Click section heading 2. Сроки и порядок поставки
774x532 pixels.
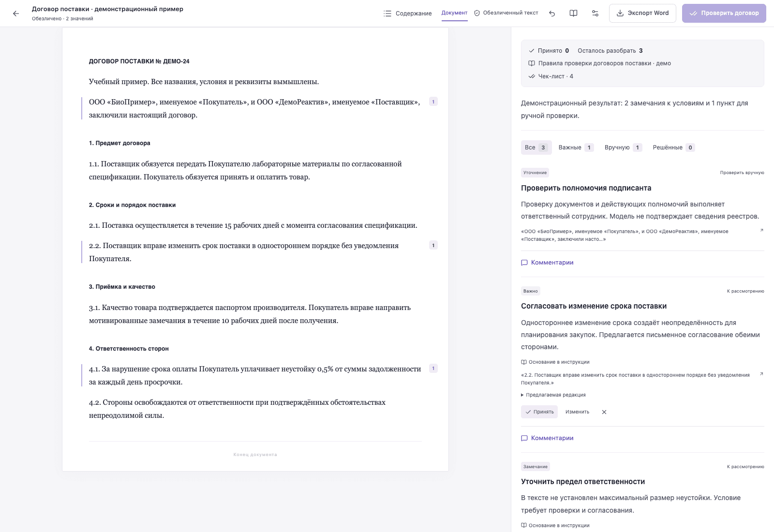tap(132, 205)
